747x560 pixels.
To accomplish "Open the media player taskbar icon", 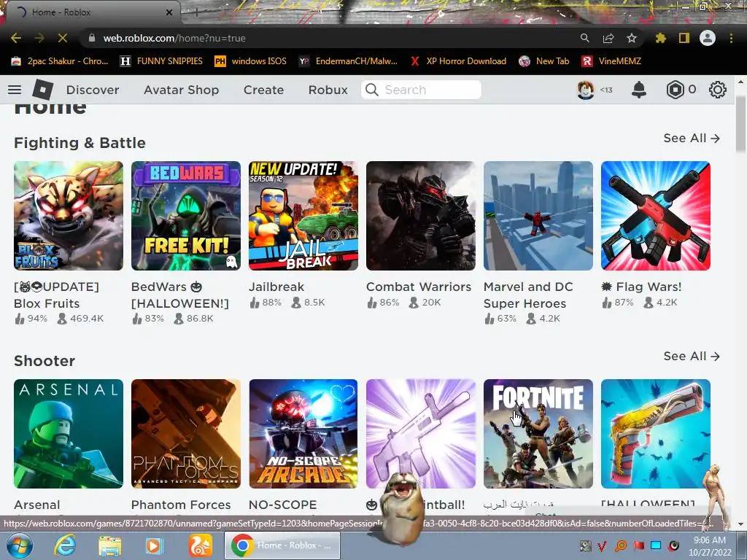I will coord(154,545).
